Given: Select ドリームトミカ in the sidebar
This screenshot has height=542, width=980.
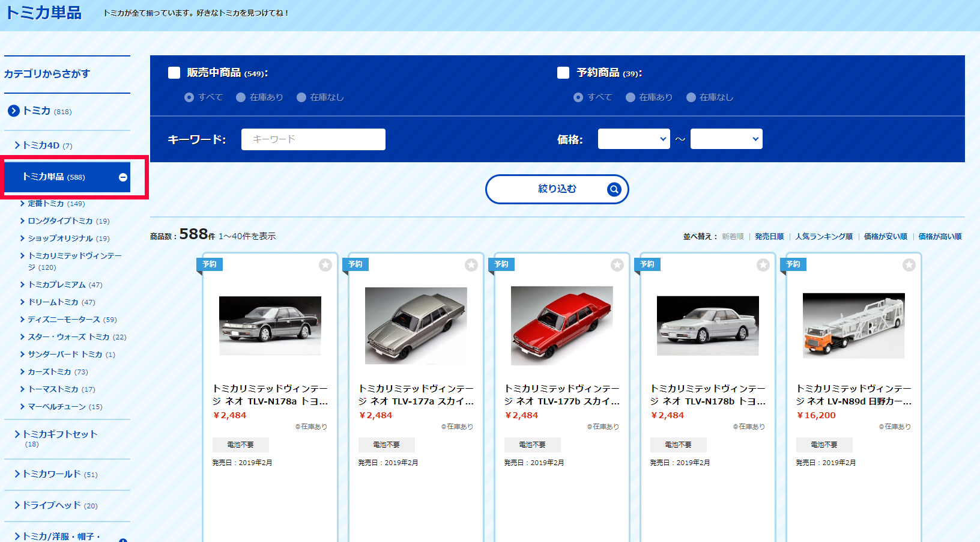Looking at the screenshot, I should pyautogui.click(x=53, y=302).
